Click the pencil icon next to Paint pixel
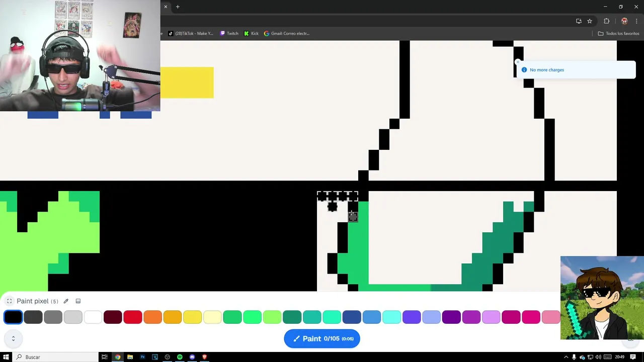 (66, 301)
